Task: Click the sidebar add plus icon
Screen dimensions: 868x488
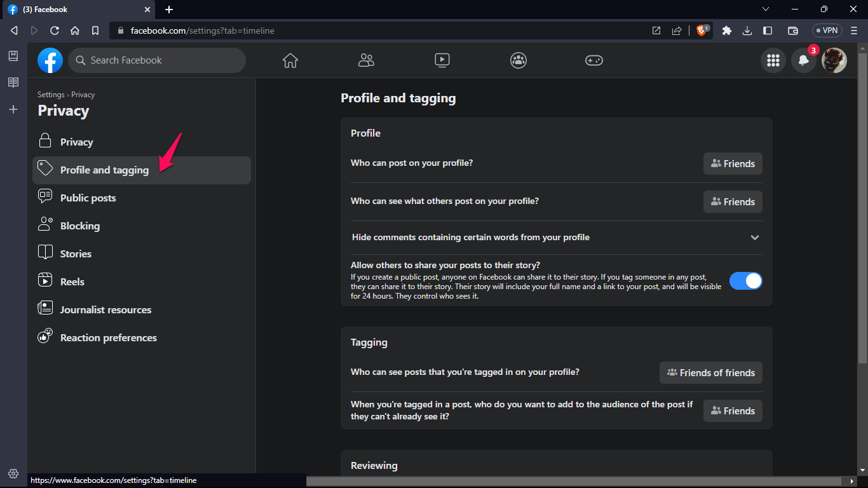Action: click(x=13, y=109)
